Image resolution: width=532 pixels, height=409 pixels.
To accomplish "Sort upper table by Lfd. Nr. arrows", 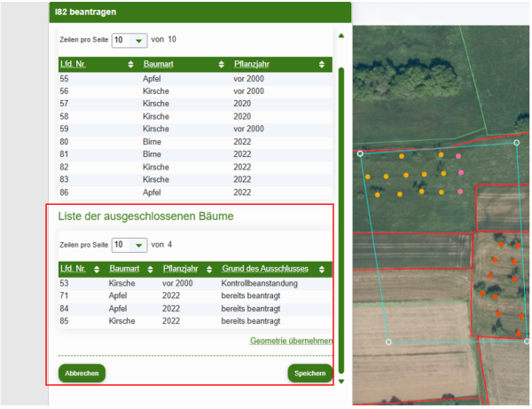I will point(130,65).
